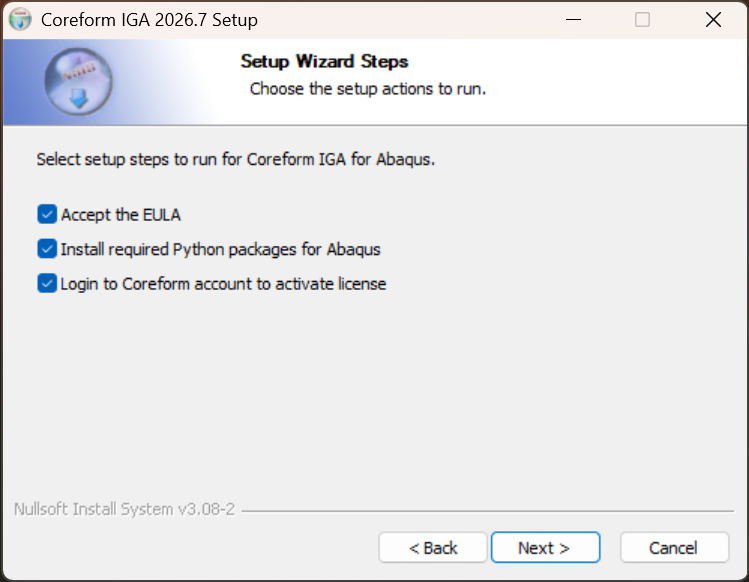The height and width of the screenshot is (582, 749).
Task: Click the round installer logo with blue arrow
Action: (79, 82)
